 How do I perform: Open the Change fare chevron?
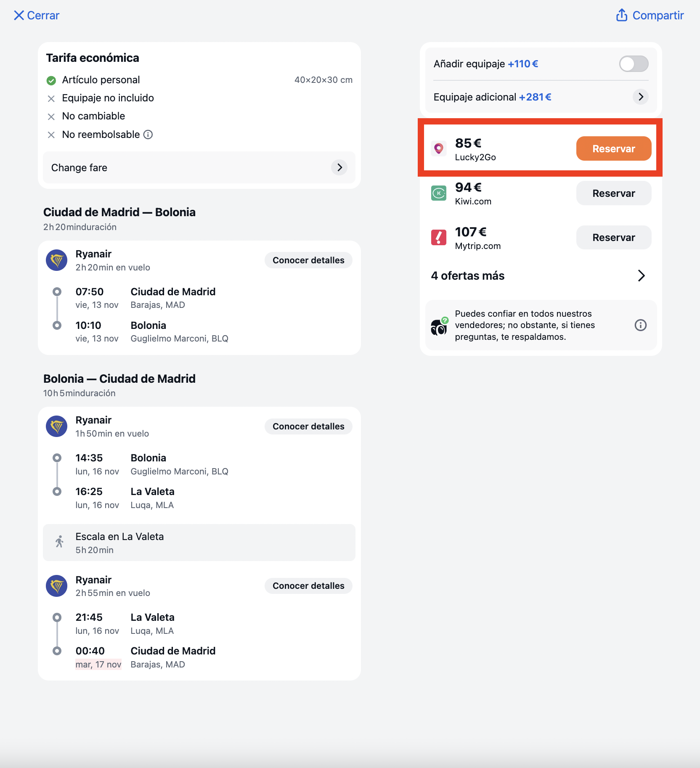(339, 167)
